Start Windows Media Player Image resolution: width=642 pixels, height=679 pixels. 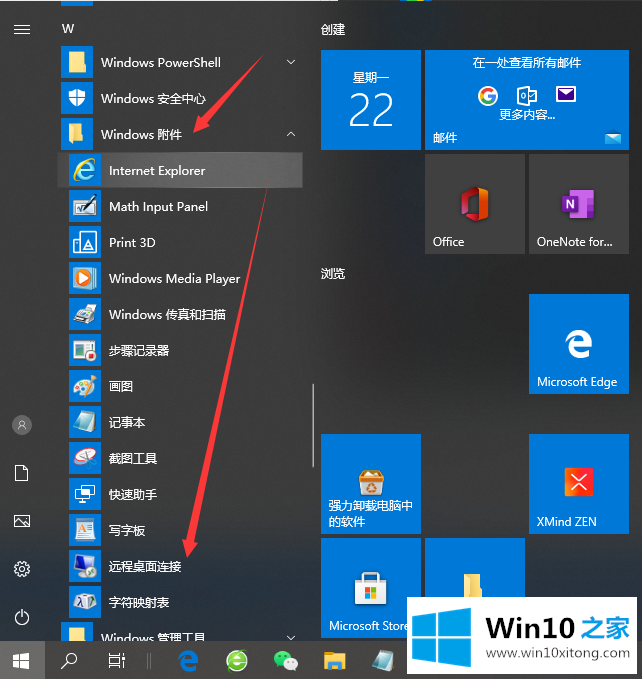click(180, 278)
